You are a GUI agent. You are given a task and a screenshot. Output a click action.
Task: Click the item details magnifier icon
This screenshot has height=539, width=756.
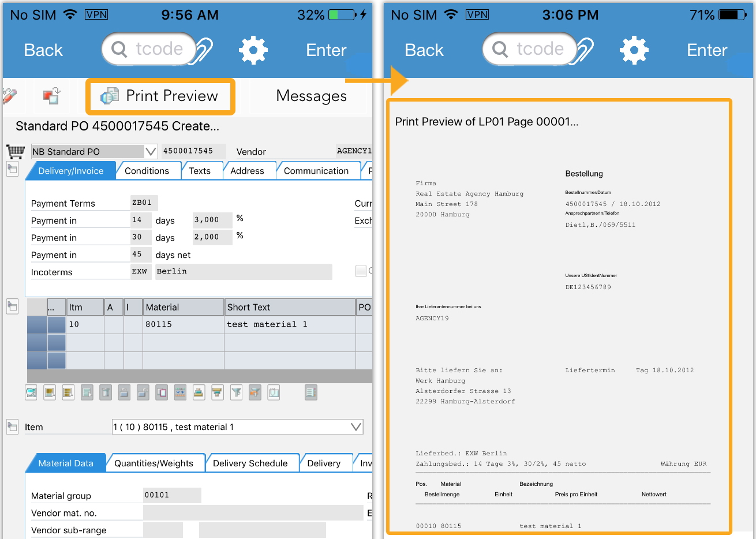pos(31,393)
